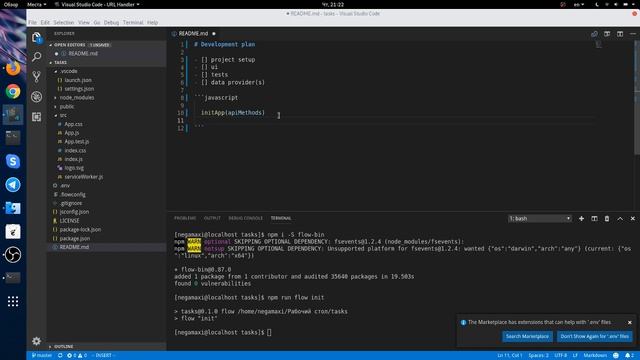
Task: Open OBS Studio from the dock
Action: click(13, 254)
